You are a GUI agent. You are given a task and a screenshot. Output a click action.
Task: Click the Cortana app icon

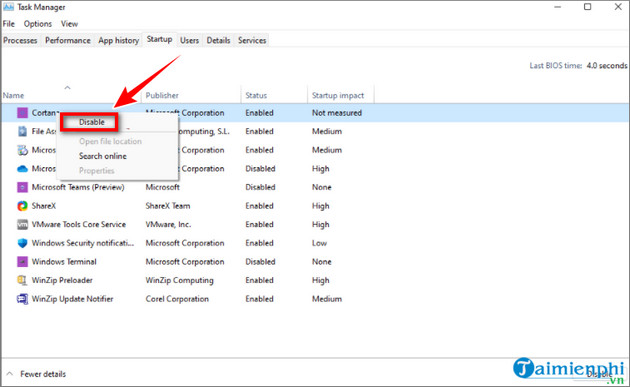pyautogui.click(x=22, y=113)
